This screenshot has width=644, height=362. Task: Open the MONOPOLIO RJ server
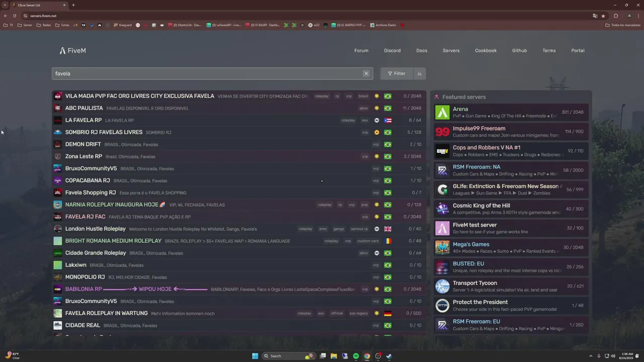[x=239, y=277]
